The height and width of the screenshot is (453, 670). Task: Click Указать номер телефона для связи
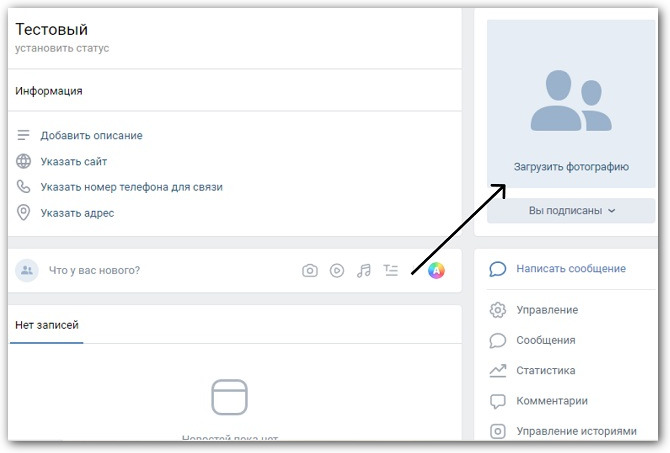tap(131, 187)
